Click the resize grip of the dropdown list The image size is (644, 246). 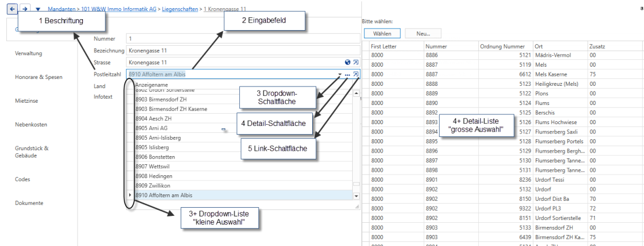point(357,207)
